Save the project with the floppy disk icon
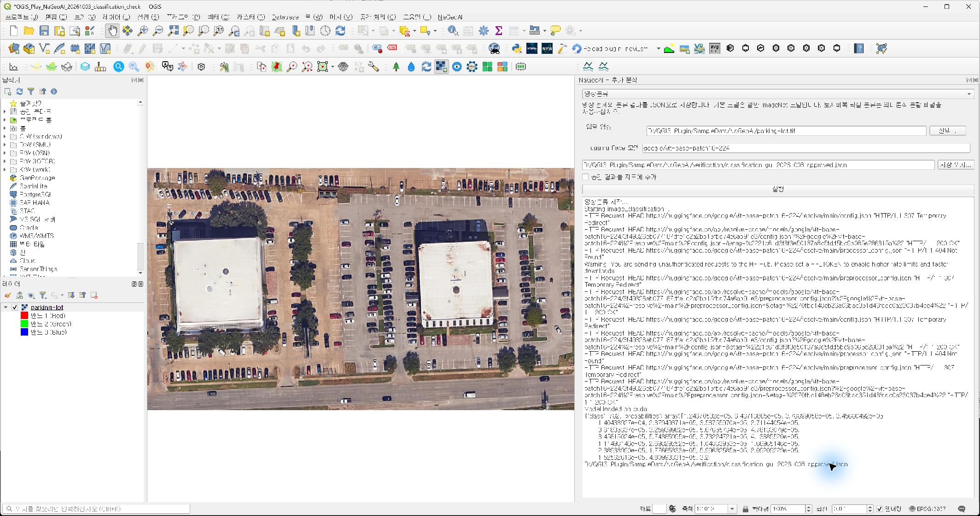 click(x=44, y=31)
